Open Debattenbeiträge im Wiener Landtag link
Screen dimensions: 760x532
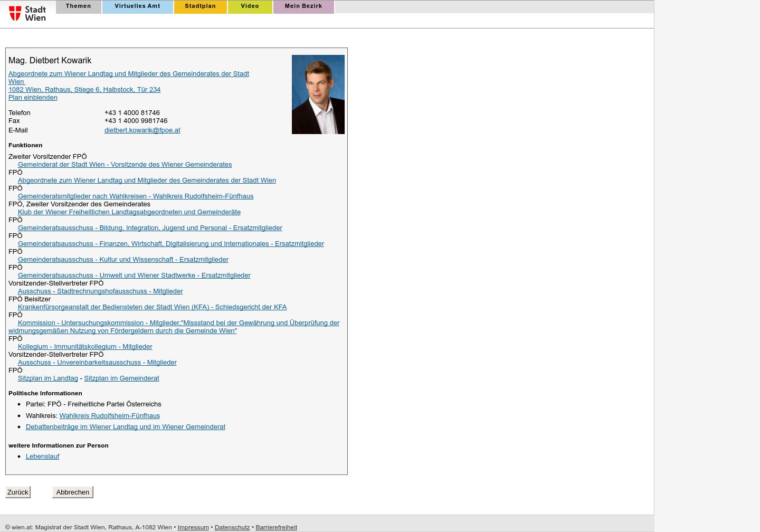point(126,427)
